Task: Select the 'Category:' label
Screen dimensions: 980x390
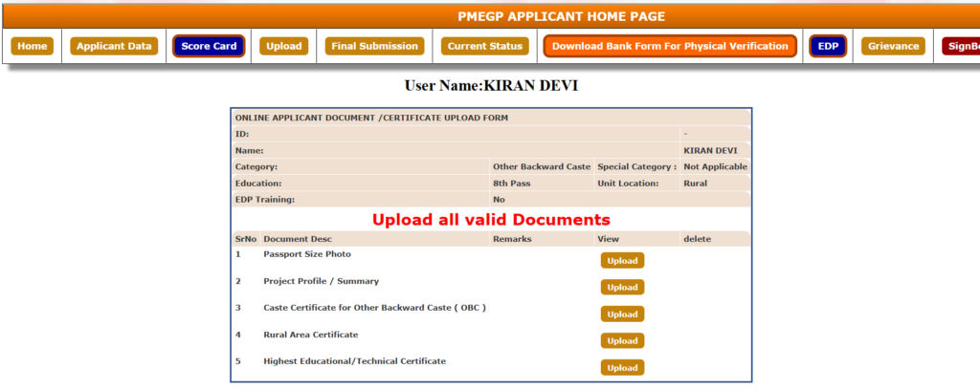Action: point(256,167)
